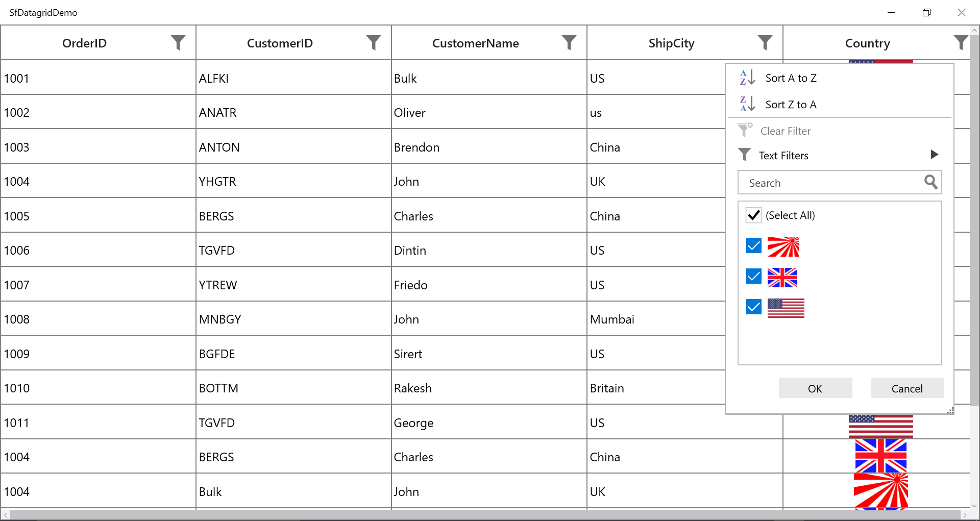
Task: Select the Rakesh name cell
Action: tap(489, 387)
